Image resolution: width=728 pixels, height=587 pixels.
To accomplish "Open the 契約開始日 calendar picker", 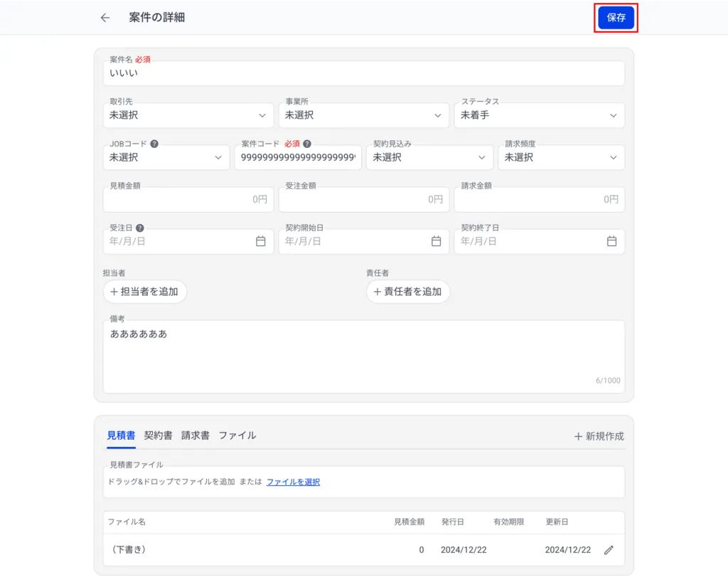I will click(x=436, y=241).
